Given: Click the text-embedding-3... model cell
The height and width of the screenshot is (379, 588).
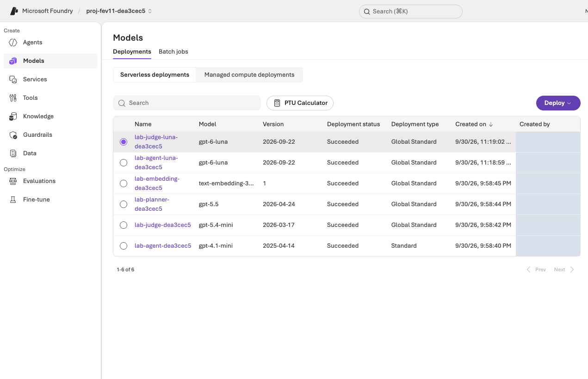Looking at the screenshot, I should click(226, 183).
